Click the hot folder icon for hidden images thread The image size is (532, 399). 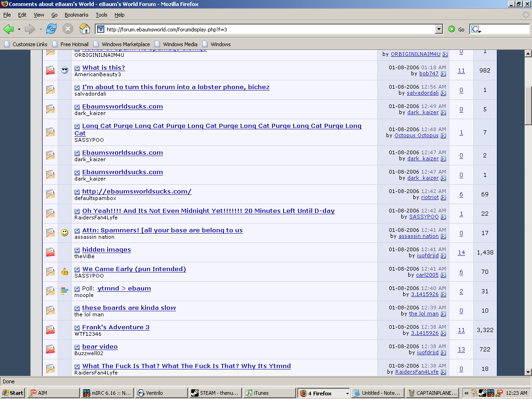[x=50, y=253]
